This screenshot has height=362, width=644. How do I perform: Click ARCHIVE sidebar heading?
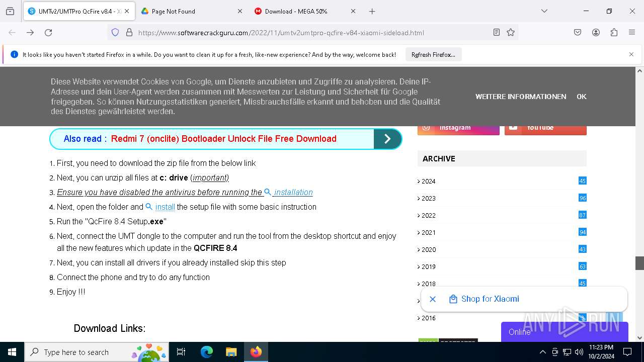point(439,158)
